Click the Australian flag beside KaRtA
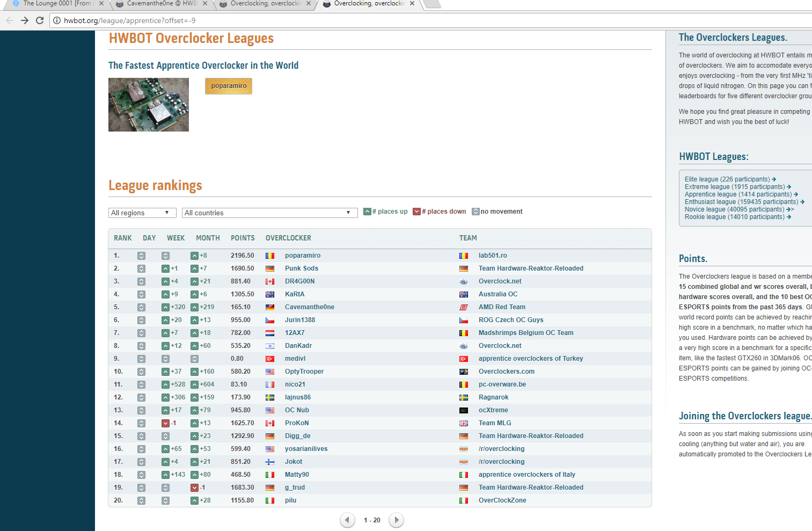Screen dimensions: 812x531 pyautogui.click(x=270, y=295)
